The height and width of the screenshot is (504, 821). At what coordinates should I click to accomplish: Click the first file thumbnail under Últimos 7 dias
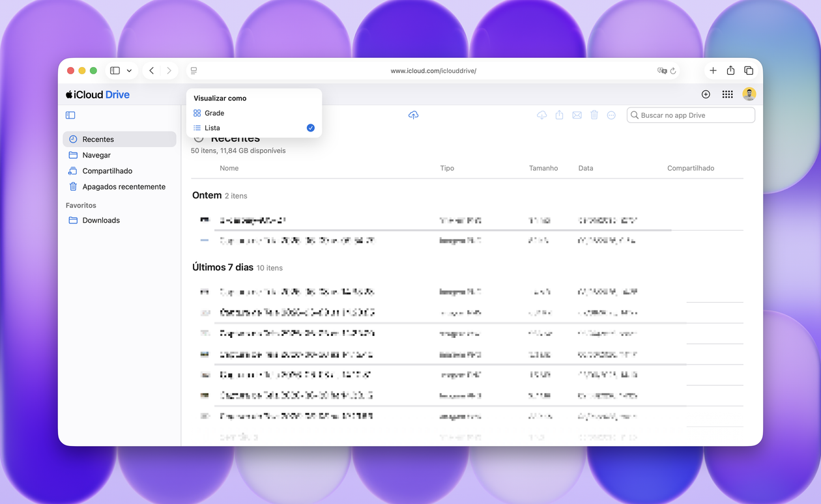pyautogui.click(x=205, y=292)
